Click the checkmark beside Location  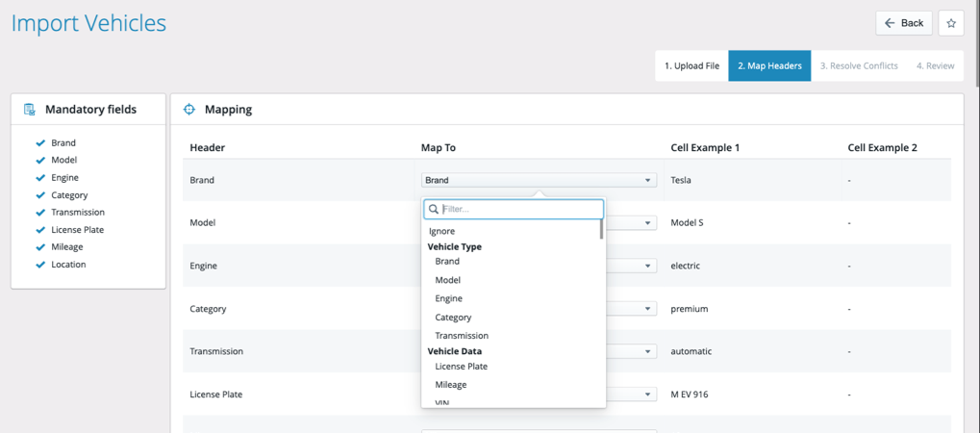pos(40,265)
